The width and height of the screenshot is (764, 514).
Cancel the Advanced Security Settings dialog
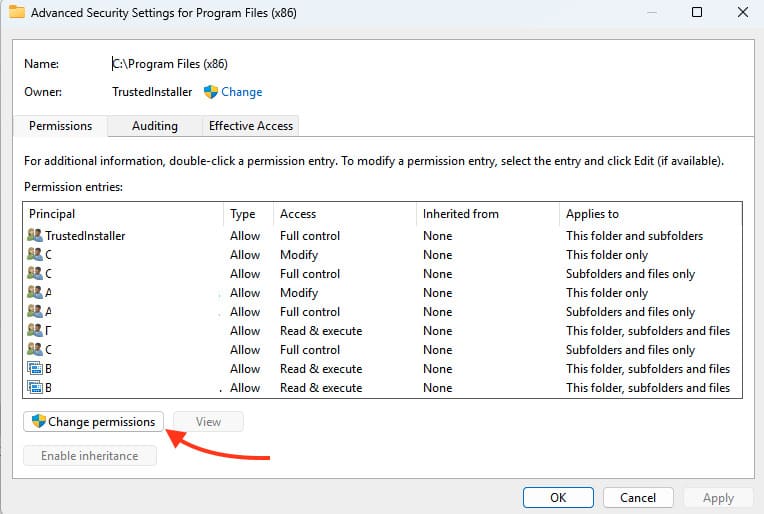(638, 497)
